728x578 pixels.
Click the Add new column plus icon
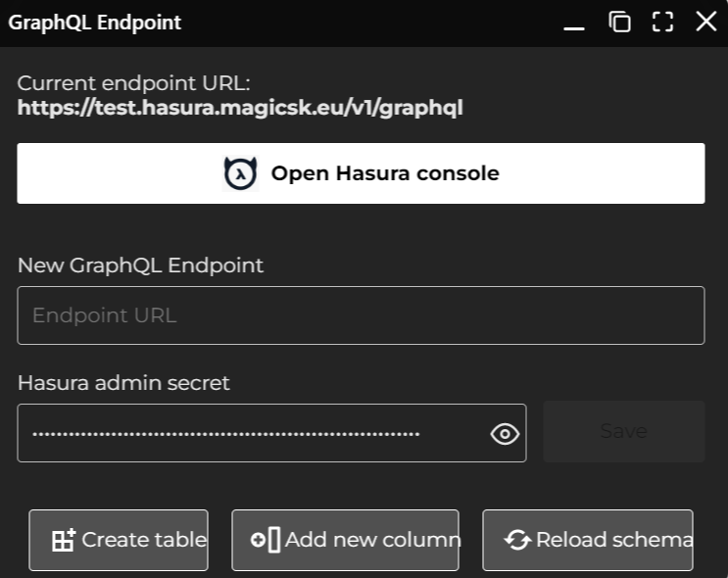click(266, 540)
